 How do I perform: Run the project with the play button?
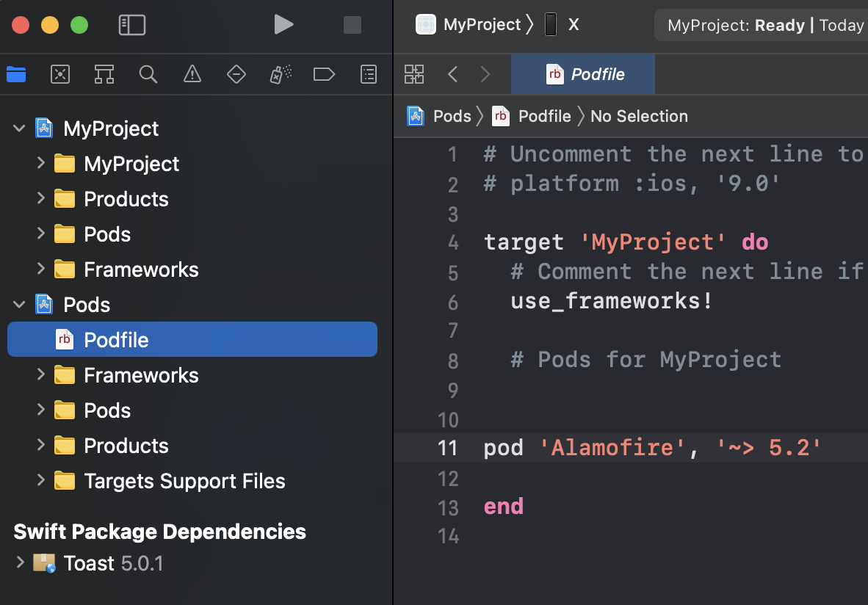283,24
